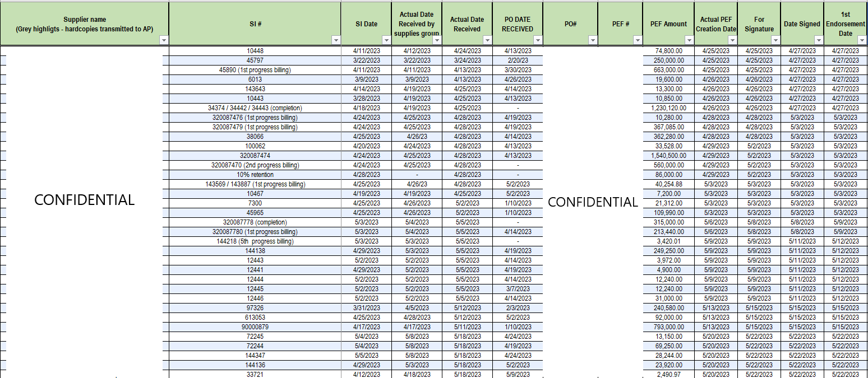This screenshot has height=378, width=868.
Task: Select the PEF amount cell 1,540,500.00
Action: coord(668,156)
